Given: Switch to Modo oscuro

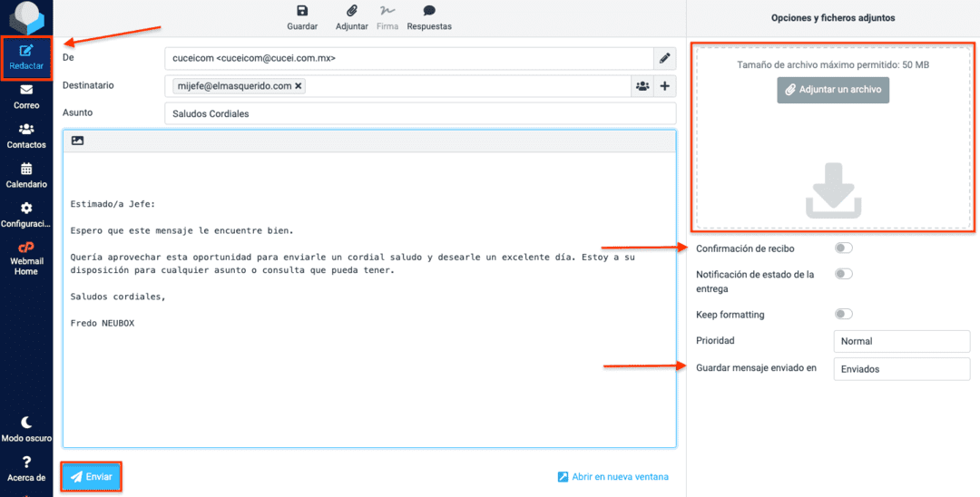Looking at the screenshot, I should 26,429.
